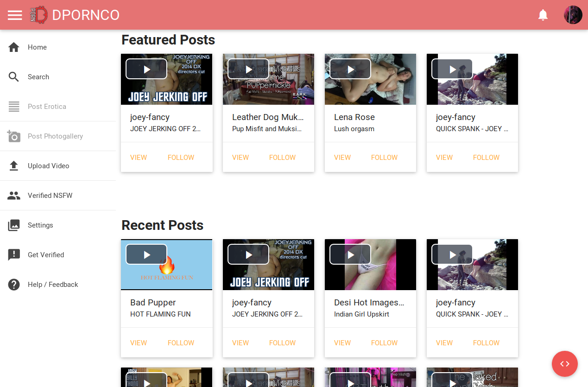Click VIEW on the Bad Pupper post
Screen dimensions: 588x387
click(139, 343)
